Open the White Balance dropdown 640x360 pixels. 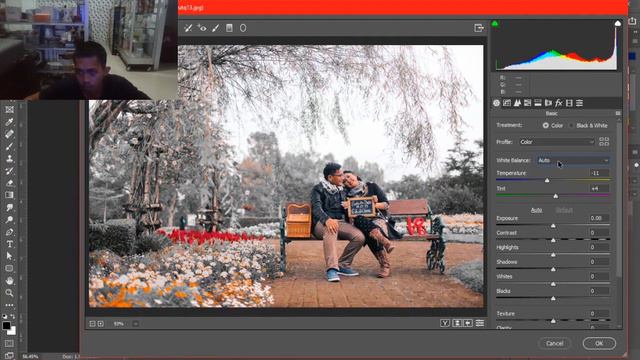click(x=573, y=160)
